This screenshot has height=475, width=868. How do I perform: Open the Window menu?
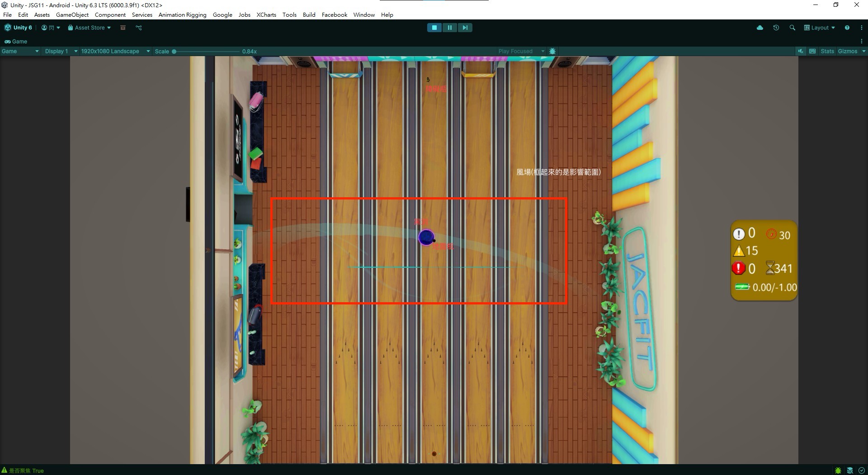point(364,14)
